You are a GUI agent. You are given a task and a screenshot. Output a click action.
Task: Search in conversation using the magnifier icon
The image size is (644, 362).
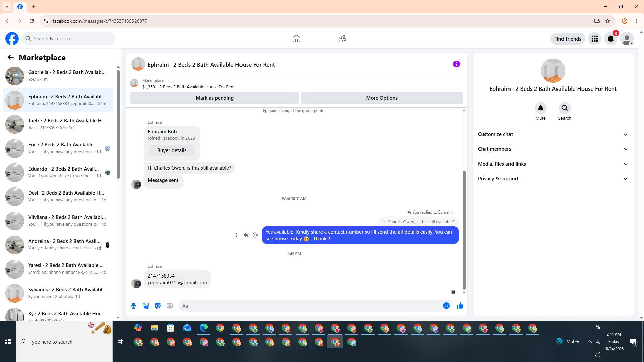(x=565, y=108)
